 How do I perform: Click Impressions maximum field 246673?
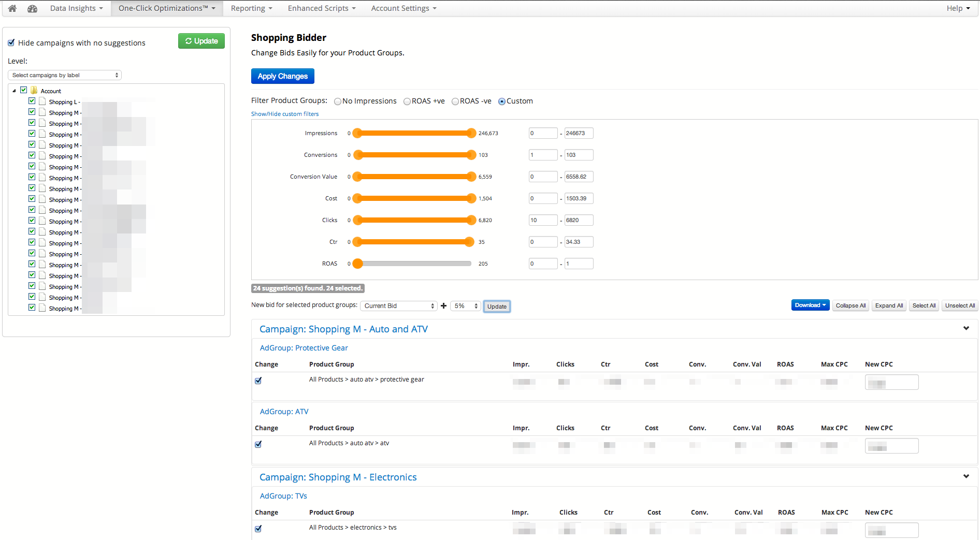click(579, 133)
